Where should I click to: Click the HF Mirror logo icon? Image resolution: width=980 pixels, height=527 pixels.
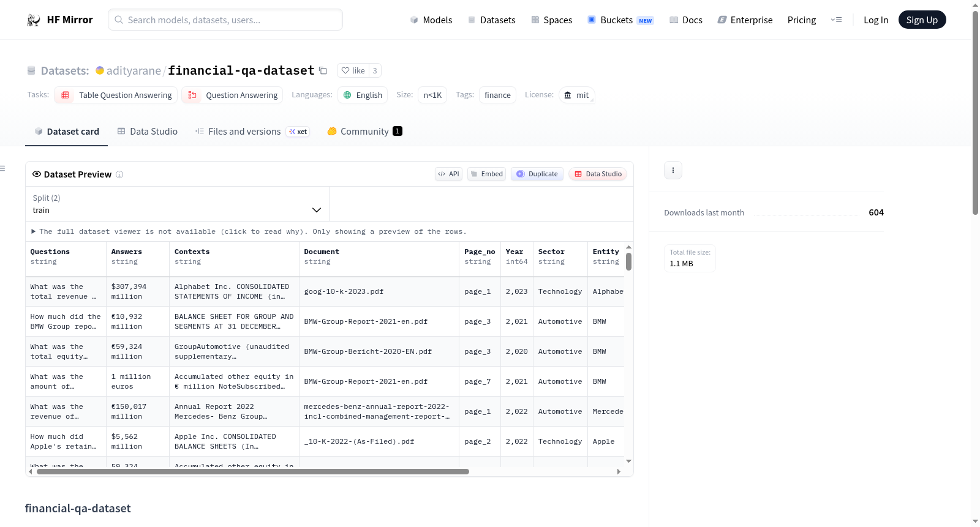click(34, 20)
